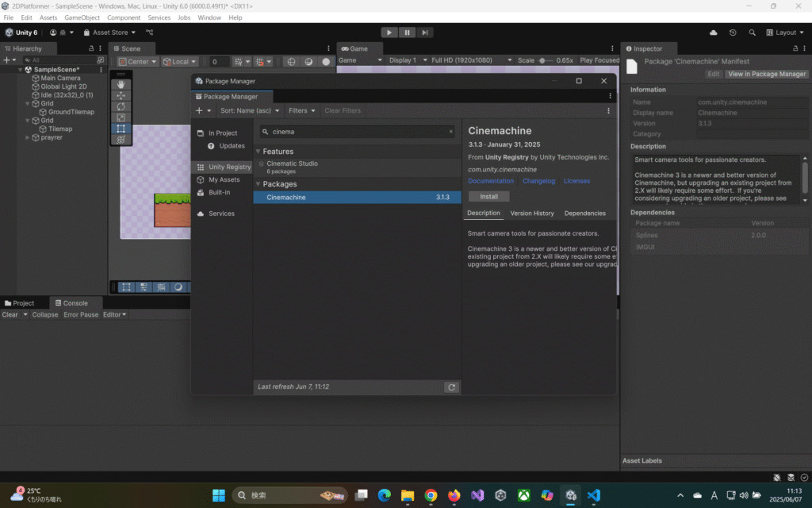Open the Center pivot mode dropdown
The width and height of the screenshot is (812, 508).
tap(138, 62)
